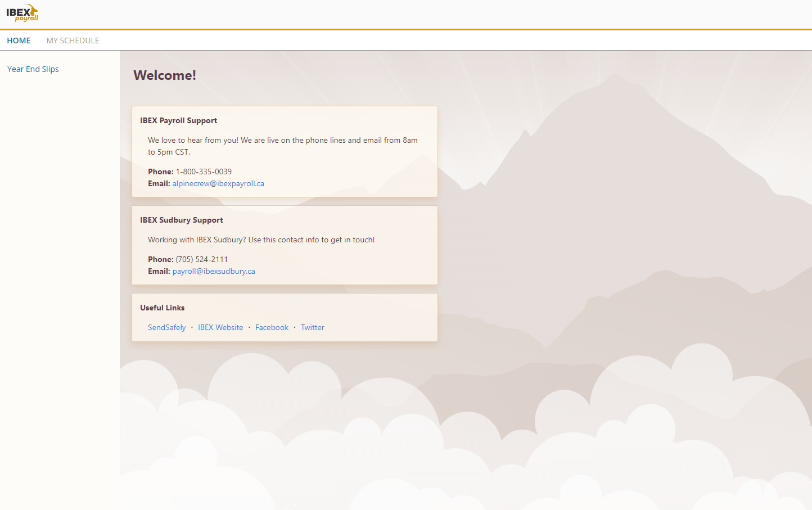812x510 pixels.
Task: Email alpinecrew@ibexpayroll.ca support address
Action: click(218, 183)
